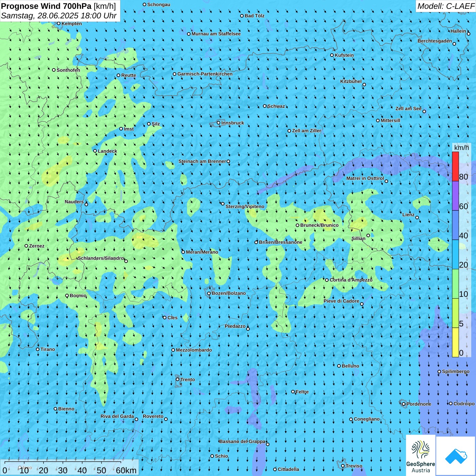Click the 60km scale bar label

click(126, 470)
